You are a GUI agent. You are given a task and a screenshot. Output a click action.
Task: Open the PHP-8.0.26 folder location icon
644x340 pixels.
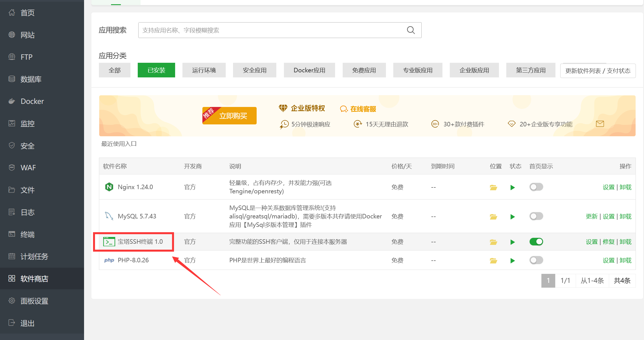coord(493,261)
